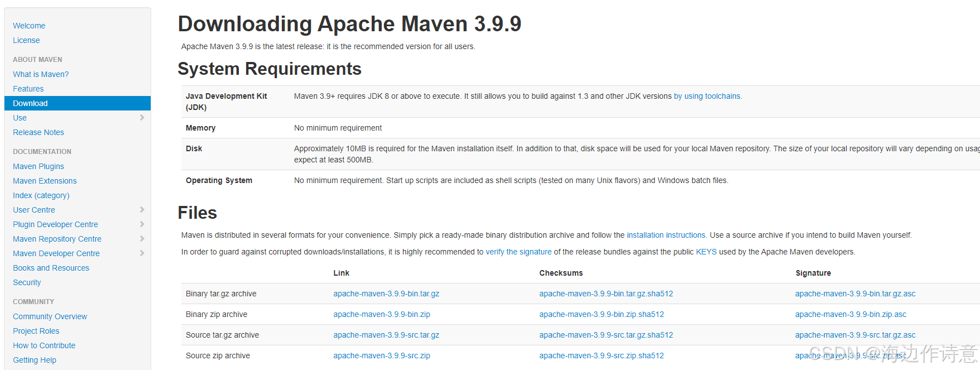Open the KEYS link

coord(706,252)
